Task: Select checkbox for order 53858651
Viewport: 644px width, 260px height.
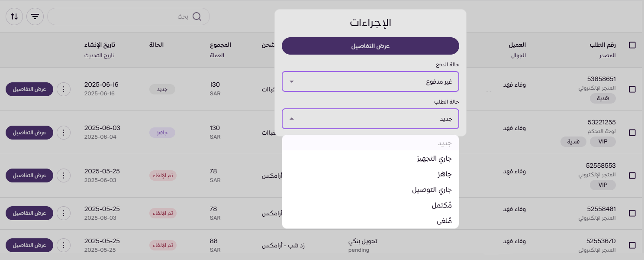Action: pos(632,89)
